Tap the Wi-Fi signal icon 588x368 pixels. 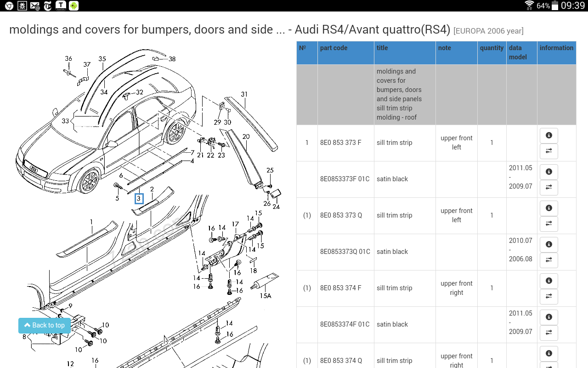(529, 6)
